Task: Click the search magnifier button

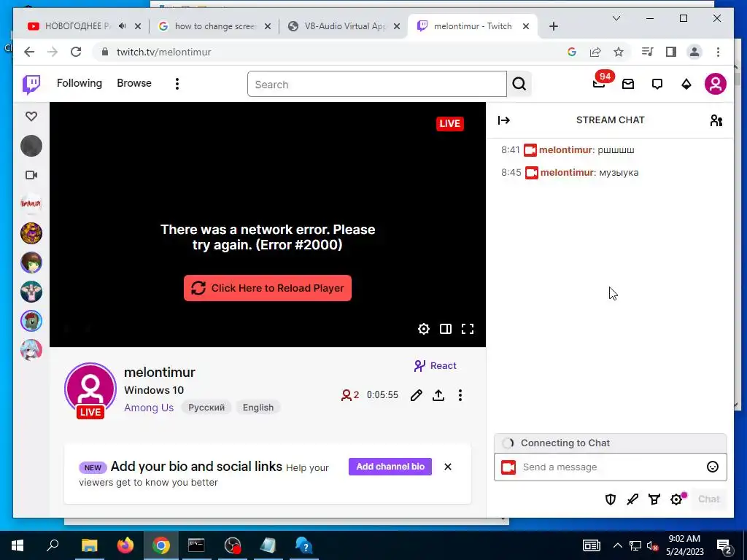Action: click(519, 85)
